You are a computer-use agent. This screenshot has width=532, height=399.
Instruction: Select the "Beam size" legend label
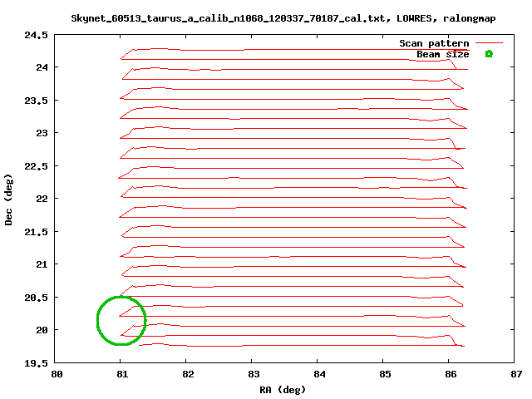(442, 54)
